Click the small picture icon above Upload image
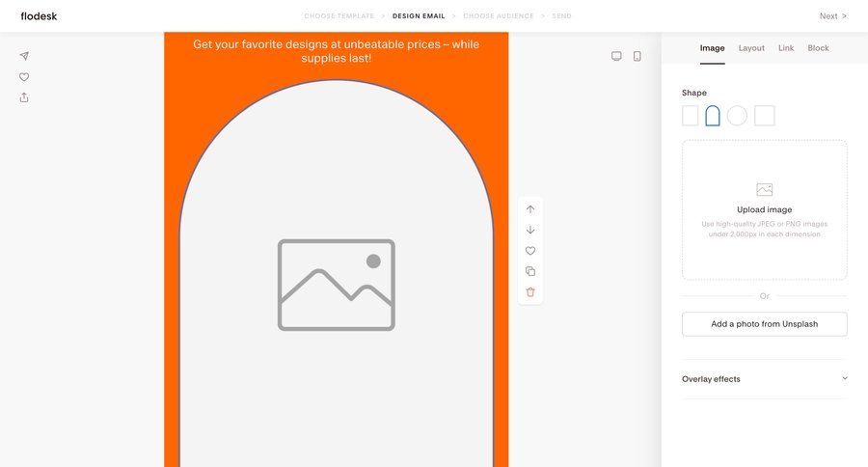This screenshot has width=868, height=467. tap(765, 189)
